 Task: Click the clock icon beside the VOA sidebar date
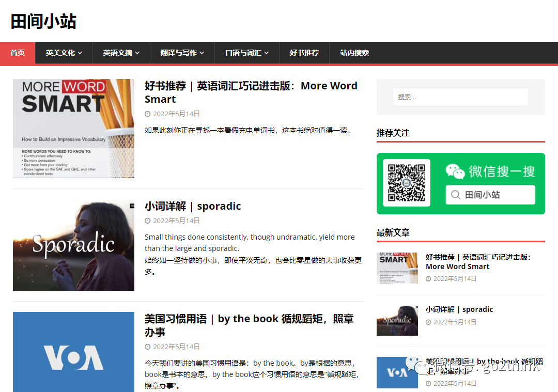(428, 383)
